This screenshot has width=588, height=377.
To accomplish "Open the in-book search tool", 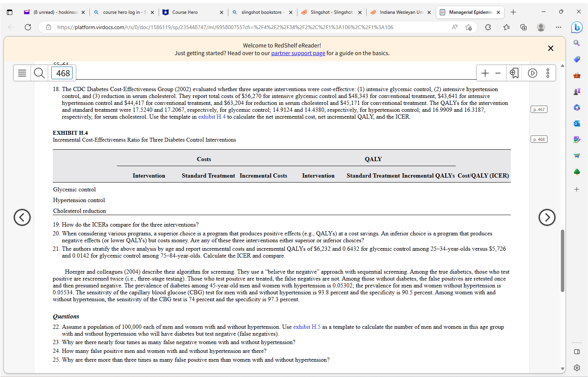I will [x=39, y=73].
